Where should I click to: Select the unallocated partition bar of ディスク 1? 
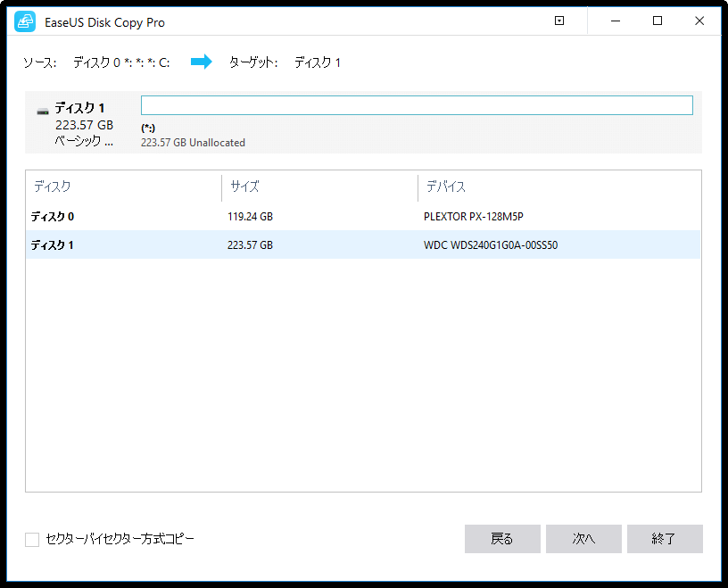[x=417, y=105]
